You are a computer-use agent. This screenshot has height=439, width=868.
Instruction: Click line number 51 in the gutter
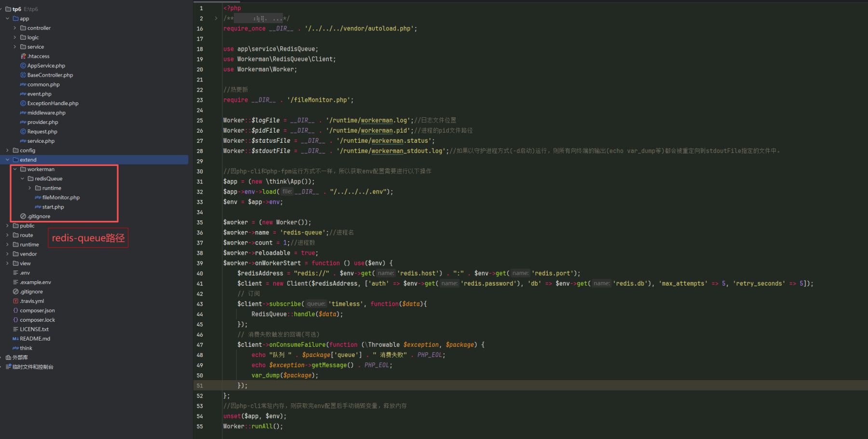coord(200,385)
